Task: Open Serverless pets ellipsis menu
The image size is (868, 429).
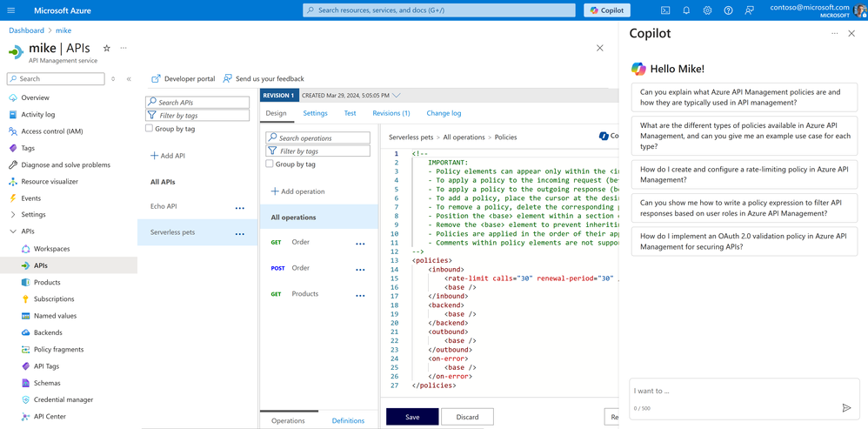Action: click(x=240, y=234)
